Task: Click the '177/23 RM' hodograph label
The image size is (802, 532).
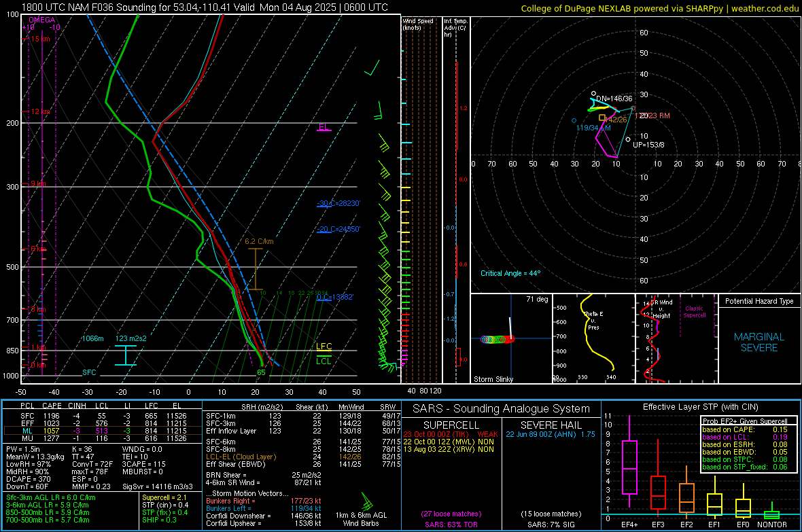Action: (x=652, y=116)
